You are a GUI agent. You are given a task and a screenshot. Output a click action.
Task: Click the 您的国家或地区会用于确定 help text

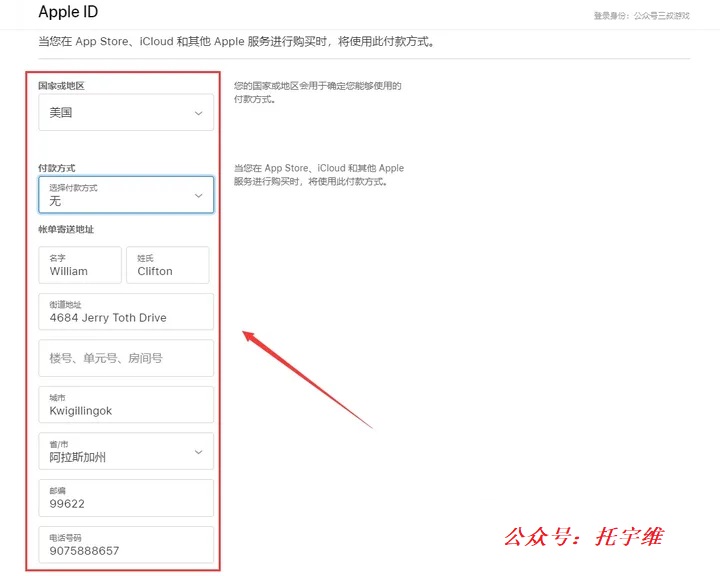[318, 92]
